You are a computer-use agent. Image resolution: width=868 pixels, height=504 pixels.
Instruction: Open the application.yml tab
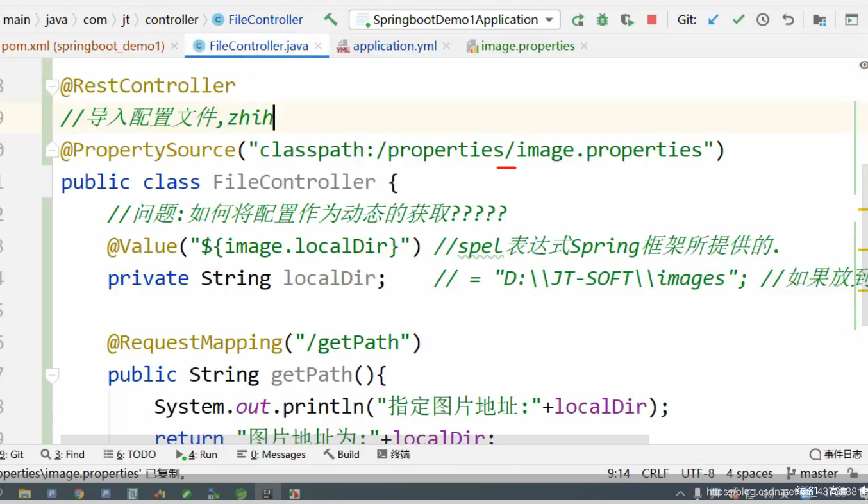click(394, 46)
